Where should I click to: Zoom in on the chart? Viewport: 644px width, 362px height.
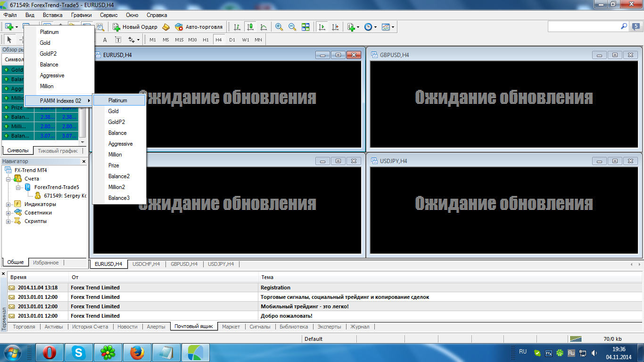point(279,27)
